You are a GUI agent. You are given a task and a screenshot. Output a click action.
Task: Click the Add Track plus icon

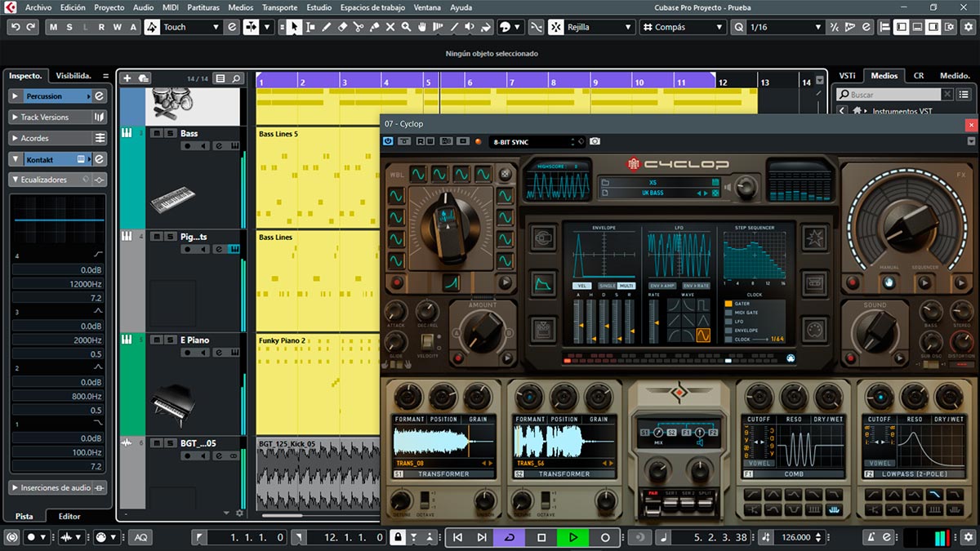point(127,78)
